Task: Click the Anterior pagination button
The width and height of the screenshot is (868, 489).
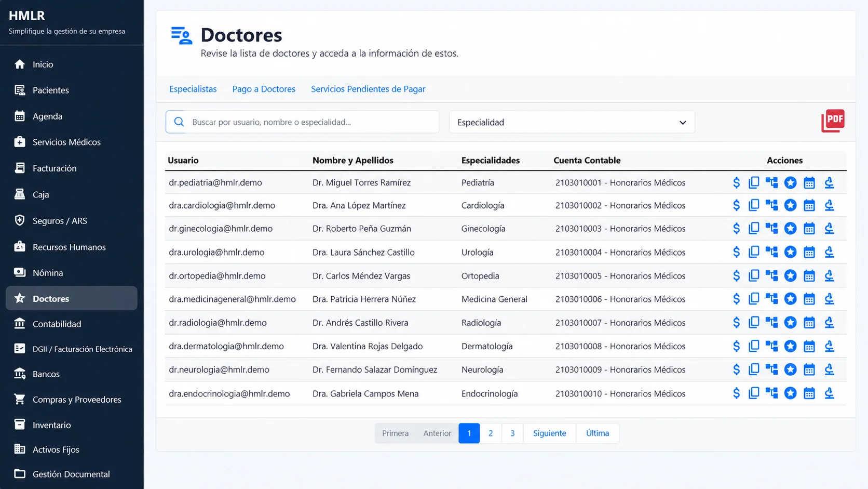Action: click(437, 433)
